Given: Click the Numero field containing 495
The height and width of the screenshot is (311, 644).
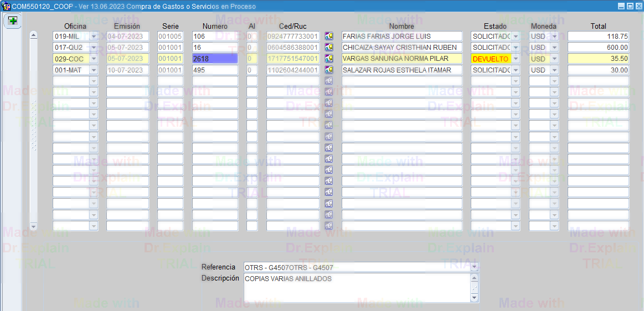Looking at the screenshot, I should pos(215,70).
